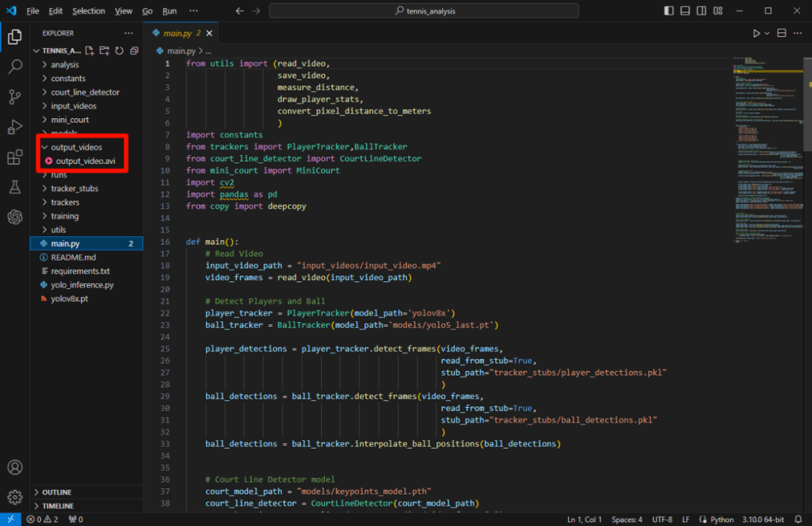Select the main.py editor tab

point(181,33)
